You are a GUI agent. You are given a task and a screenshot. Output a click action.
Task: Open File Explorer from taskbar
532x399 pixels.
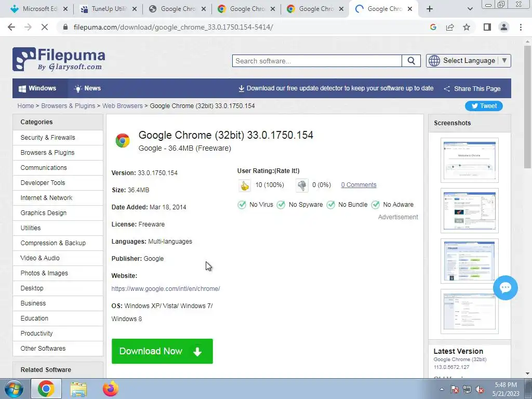pyautogui.click(x=78, y=389)
